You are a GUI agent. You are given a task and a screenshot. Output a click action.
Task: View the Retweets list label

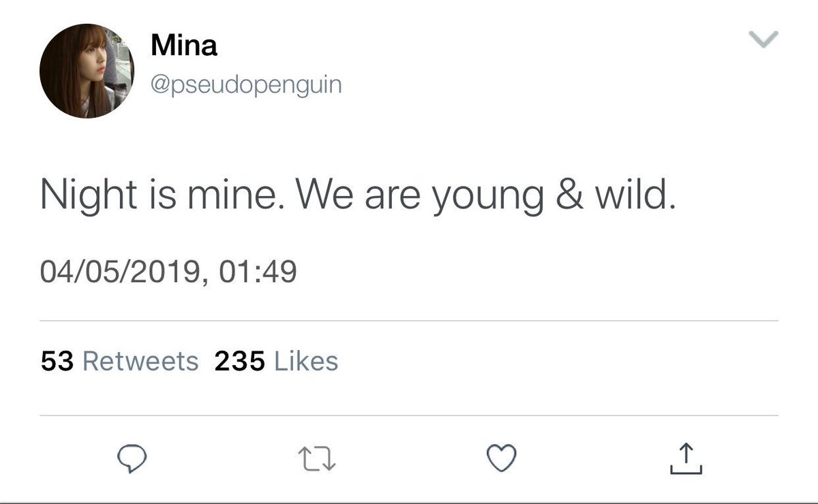pyautogui.click(x=140, y=362)
